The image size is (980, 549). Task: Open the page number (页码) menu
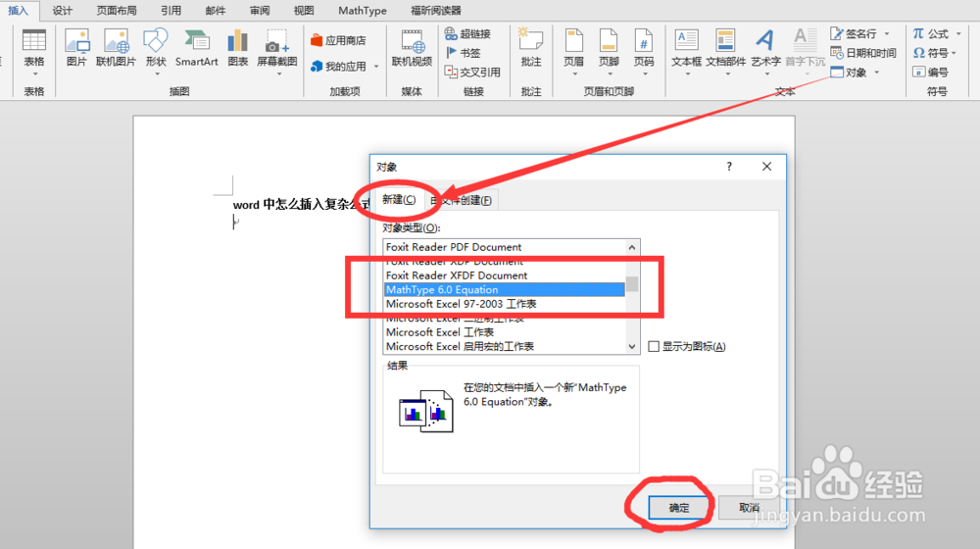coord(644,51)
